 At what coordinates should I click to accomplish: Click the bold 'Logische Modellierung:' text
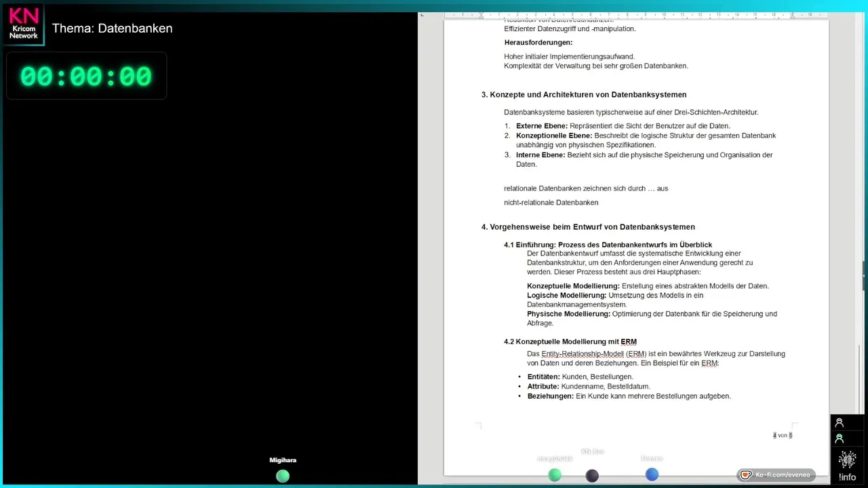[x=566, y=296]
